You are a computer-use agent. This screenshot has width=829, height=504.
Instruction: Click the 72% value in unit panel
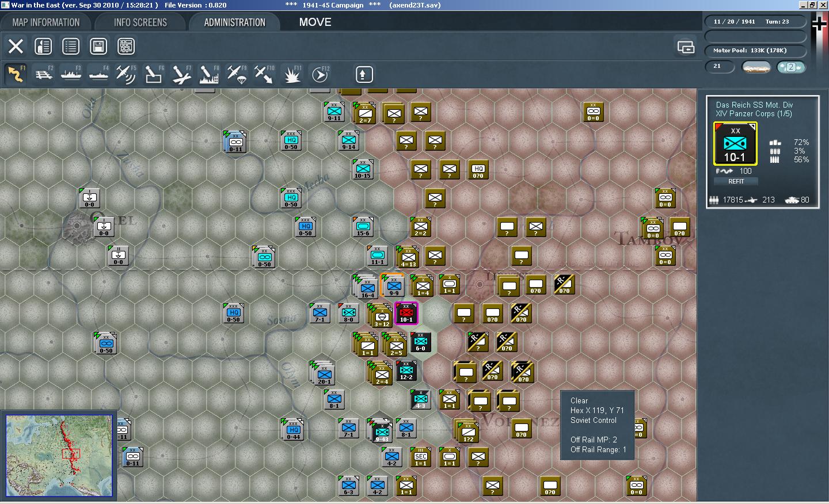click(x=801, y=142)
